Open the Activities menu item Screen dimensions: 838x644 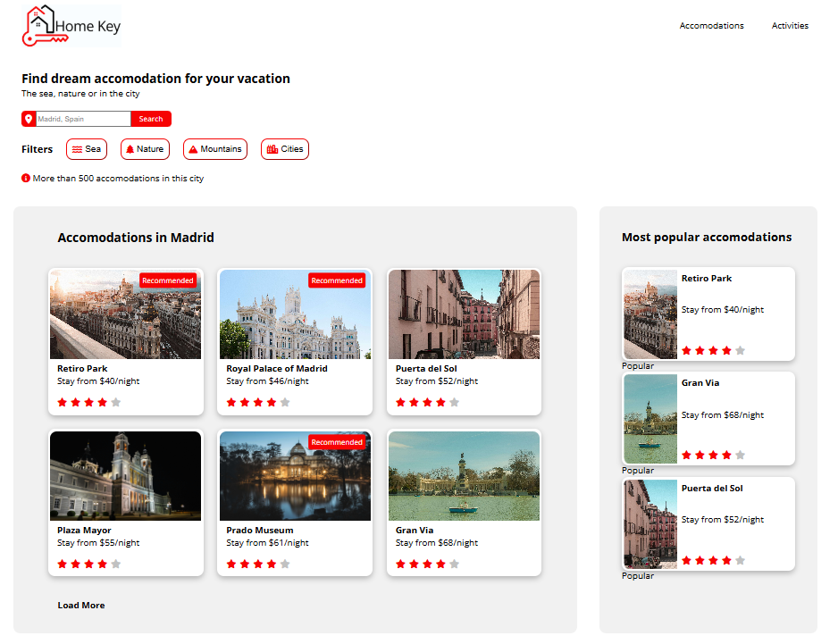click(x=790, y=26)
